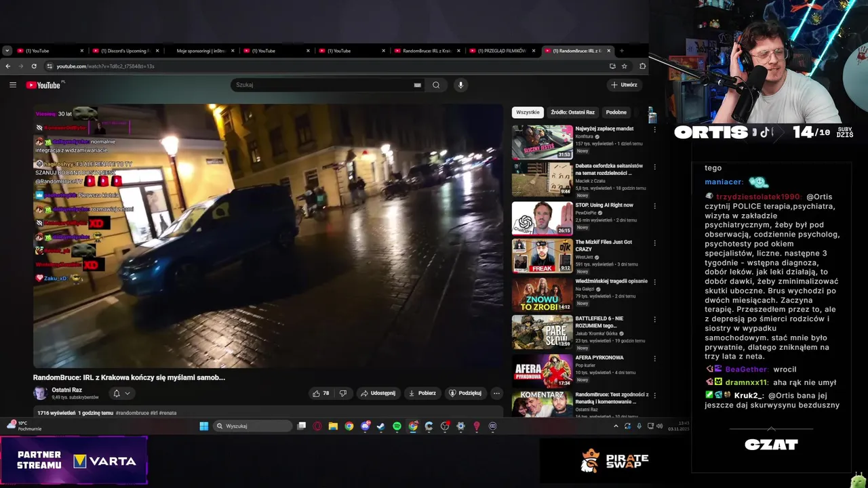Select the Wszystkie filter chip

(x=528, y=112)
